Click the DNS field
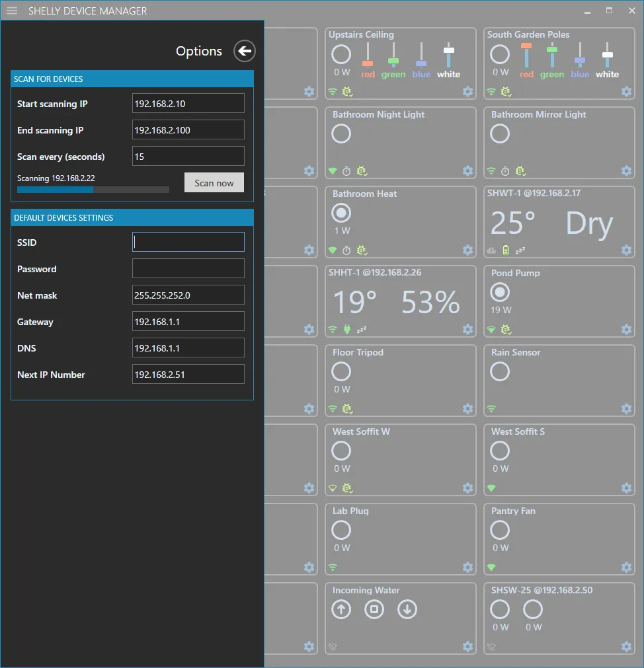644x668 pixels. 188,348
